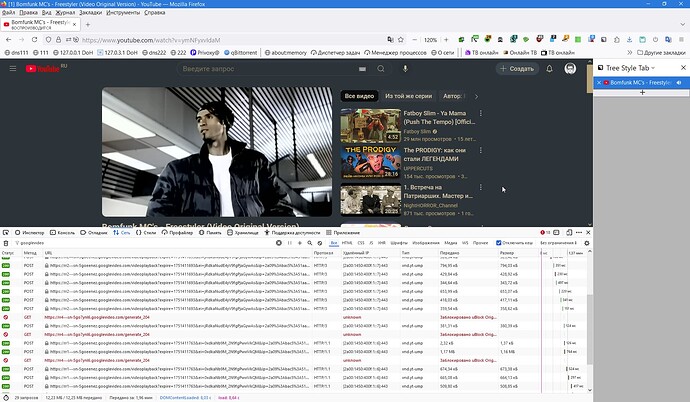Open the Журнал menu

coord(65,12)
